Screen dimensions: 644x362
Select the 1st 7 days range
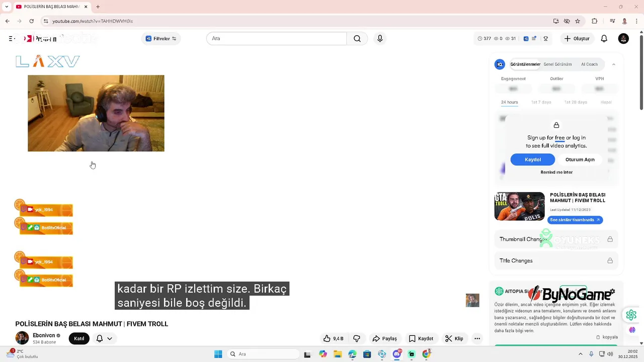541,102
